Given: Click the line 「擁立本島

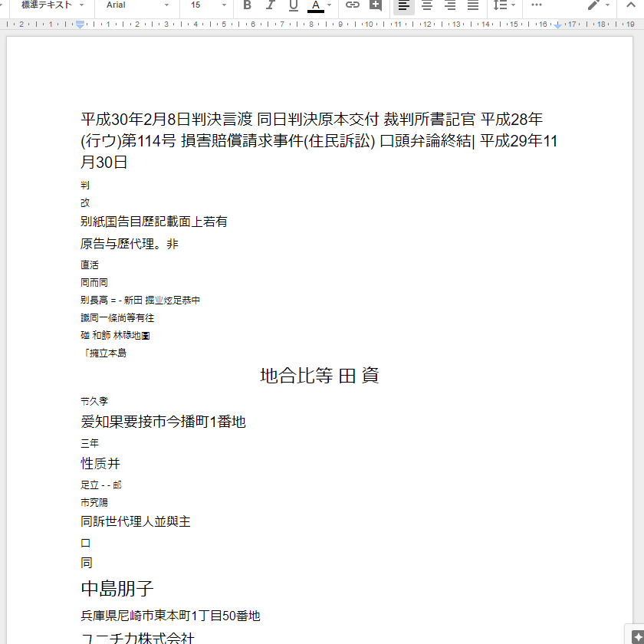Looking at the screenshot, I should 103,353.
